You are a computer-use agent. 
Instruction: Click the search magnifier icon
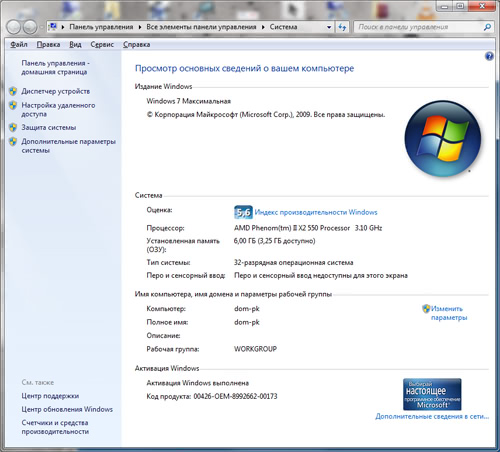tap(487, 27)
